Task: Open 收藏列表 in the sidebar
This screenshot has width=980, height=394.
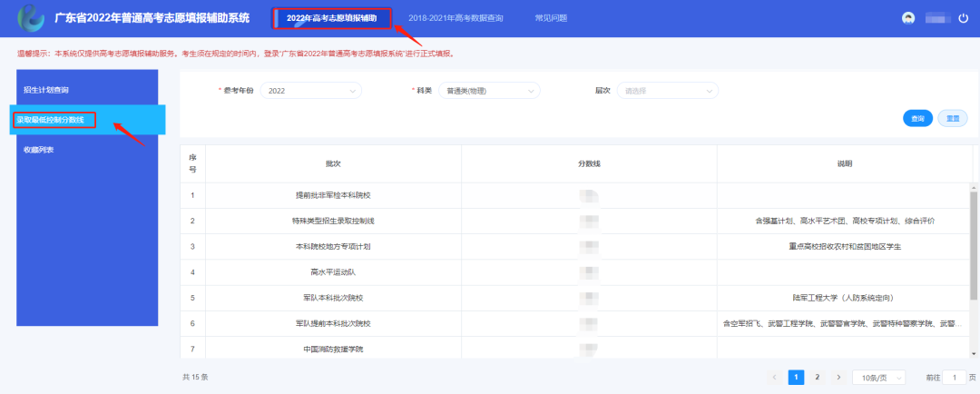Action: (x=87, y=150)
